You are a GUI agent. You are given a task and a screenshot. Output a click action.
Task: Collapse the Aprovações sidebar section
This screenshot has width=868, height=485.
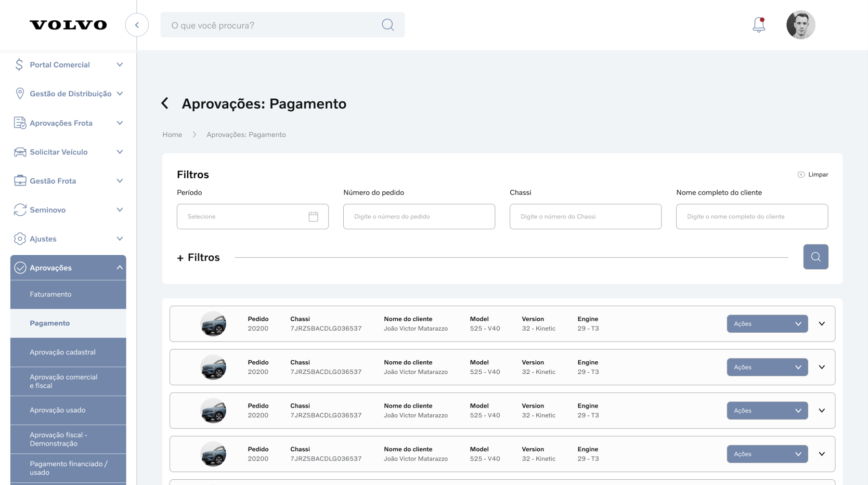(119, 268)
